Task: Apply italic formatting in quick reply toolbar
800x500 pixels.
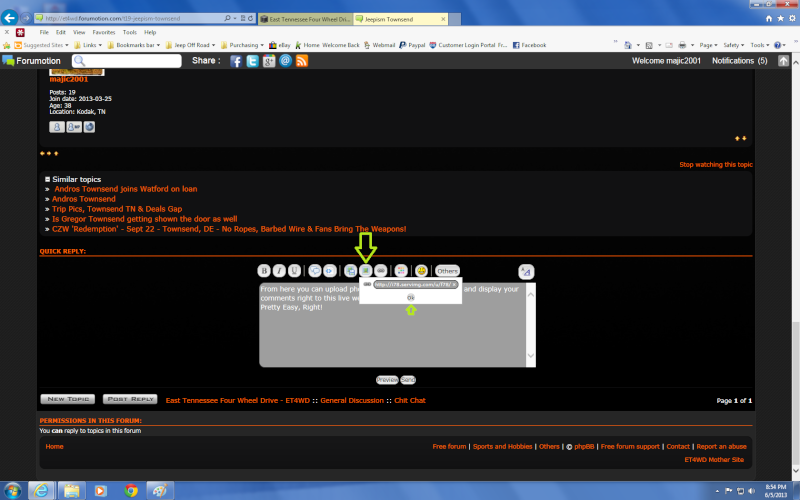Action: click(x=279, y=271)
